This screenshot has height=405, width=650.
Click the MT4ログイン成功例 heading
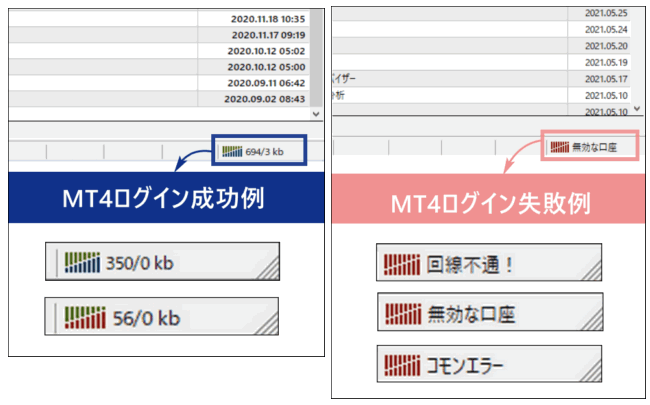(163, 198)
